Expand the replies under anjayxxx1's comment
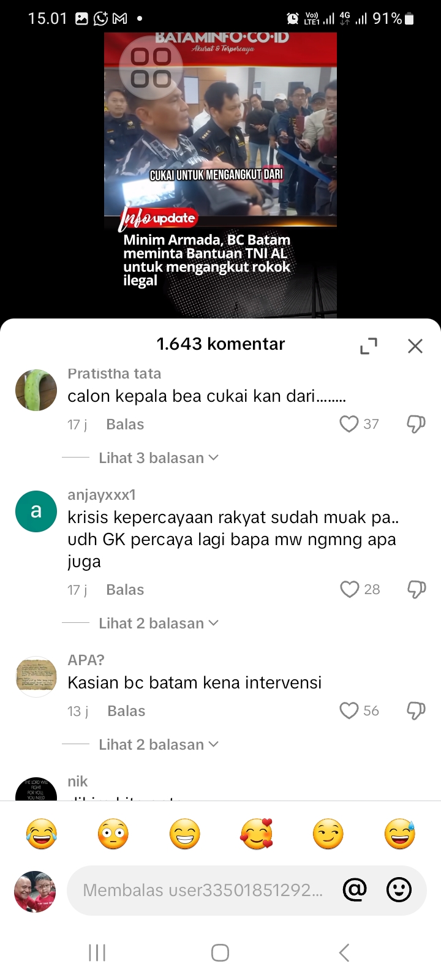The height and width of the screenshot is (980, 441). coord(158,624)
